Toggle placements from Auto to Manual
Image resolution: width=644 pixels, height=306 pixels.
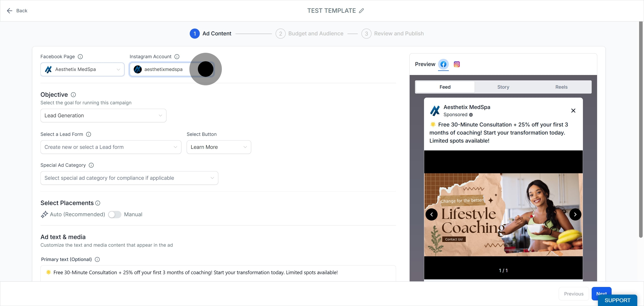(114, 214)
